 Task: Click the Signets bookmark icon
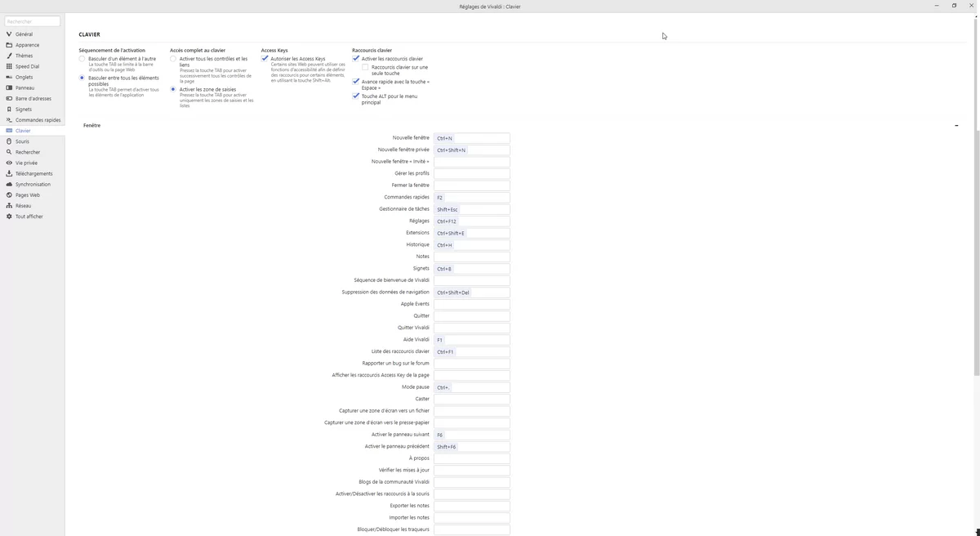(9, 109)
